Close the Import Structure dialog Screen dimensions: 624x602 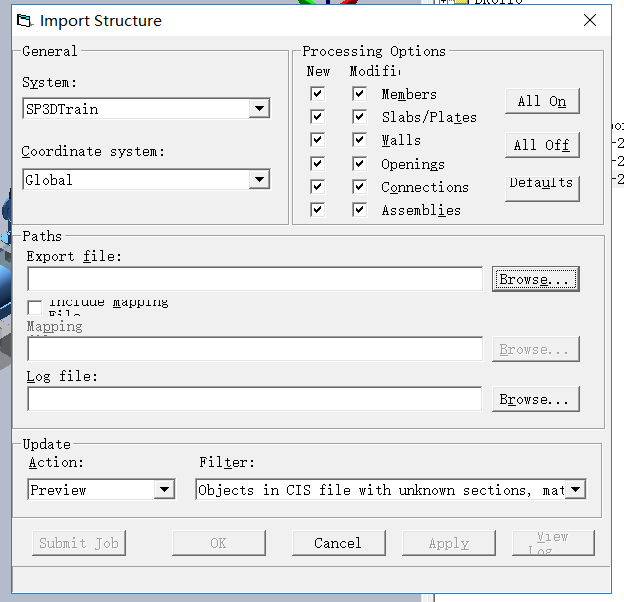pos(590,20)
